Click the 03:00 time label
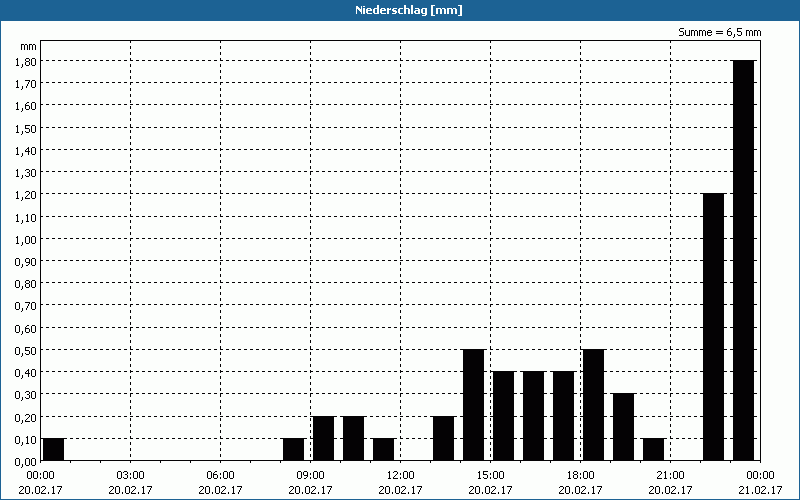The height and width of the screenshot is (500, 800). coord(131,475)
